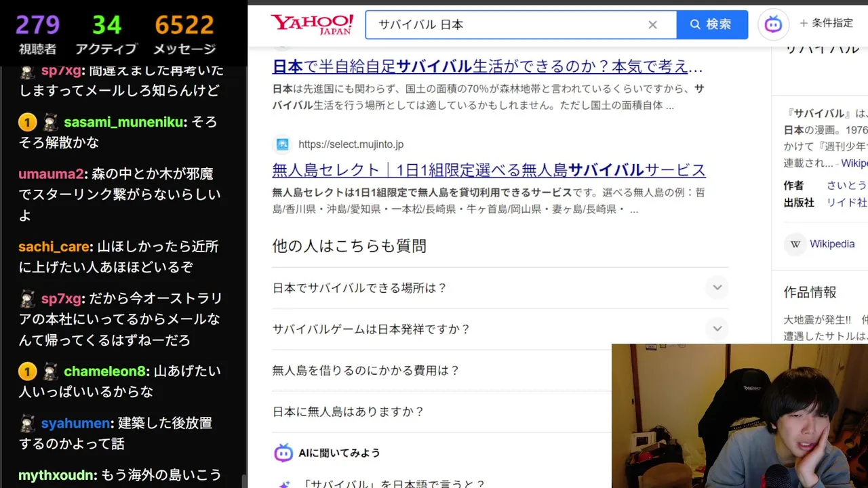
Task: Click the 34 アクティブ counter
Action: (x=106, y=34)
